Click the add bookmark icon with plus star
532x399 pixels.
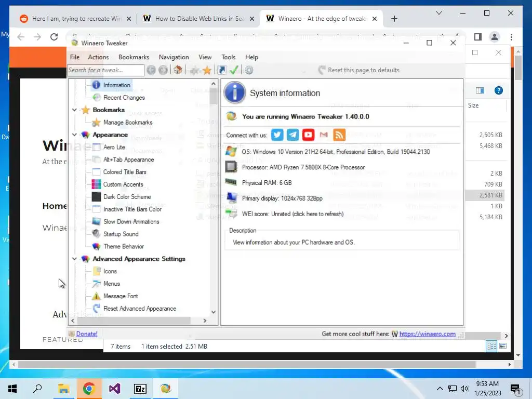[x=195, y=70]
